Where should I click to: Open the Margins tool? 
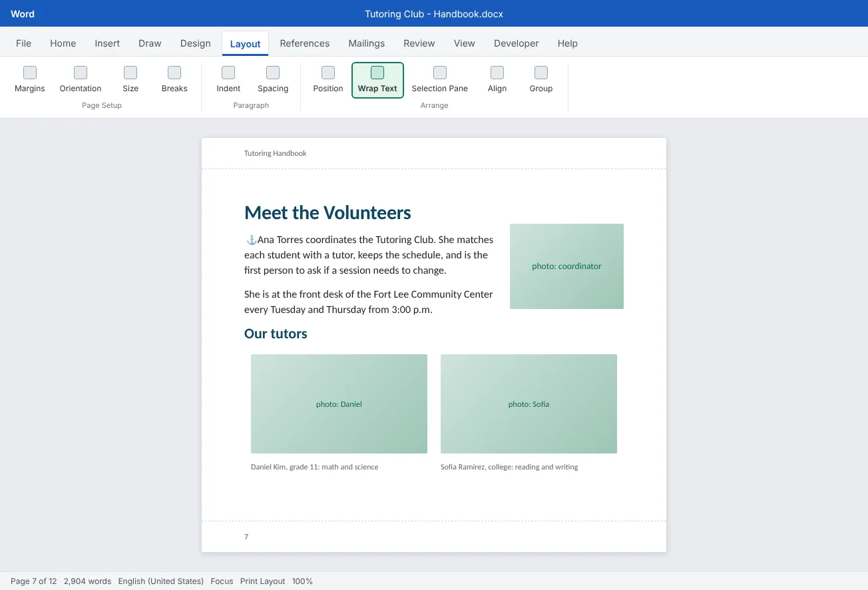tap(30, 80)
